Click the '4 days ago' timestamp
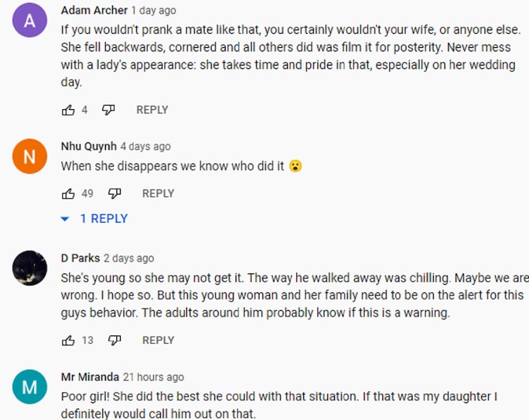Viewport: 529px width, 420px height. (x=145, y=147)
